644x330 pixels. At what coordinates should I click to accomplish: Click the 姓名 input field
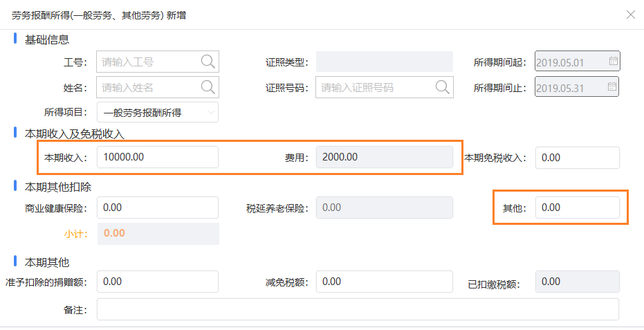coord(158,87)
